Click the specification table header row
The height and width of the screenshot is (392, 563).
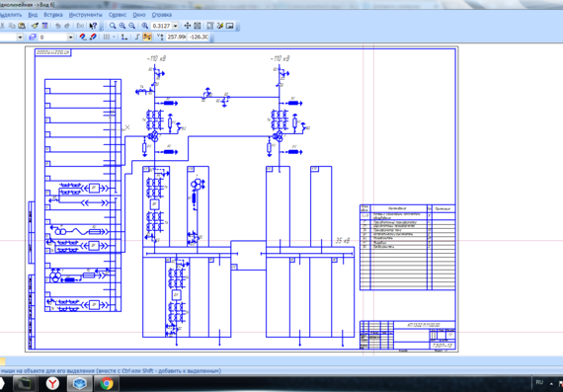[x=408, y=208]
